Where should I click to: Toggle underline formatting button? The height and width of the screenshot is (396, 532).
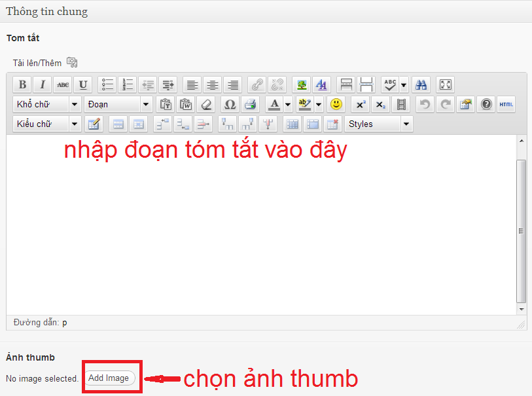coord(82,84)
